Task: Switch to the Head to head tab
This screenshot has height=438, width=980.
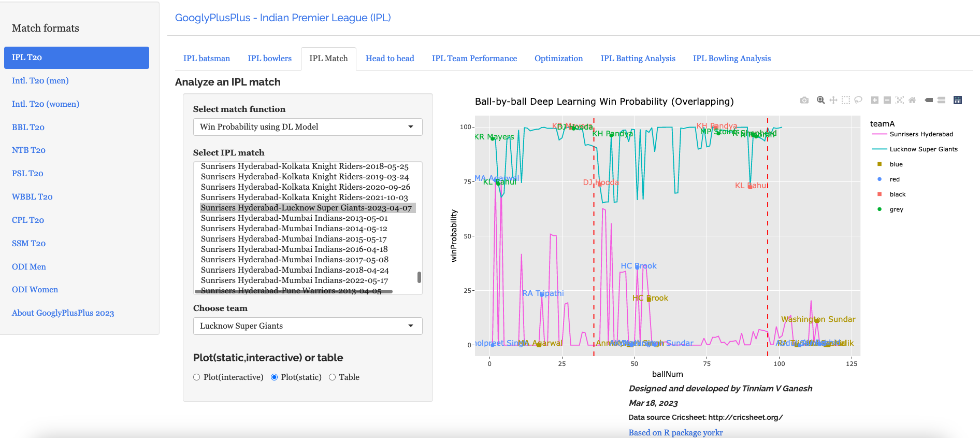Action: click(390, 59)
